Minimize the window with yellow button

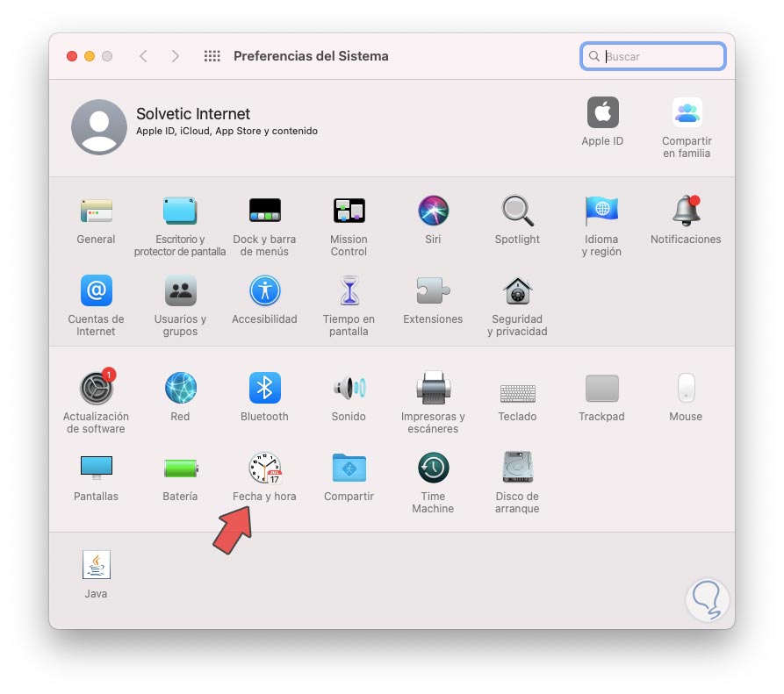90,56
